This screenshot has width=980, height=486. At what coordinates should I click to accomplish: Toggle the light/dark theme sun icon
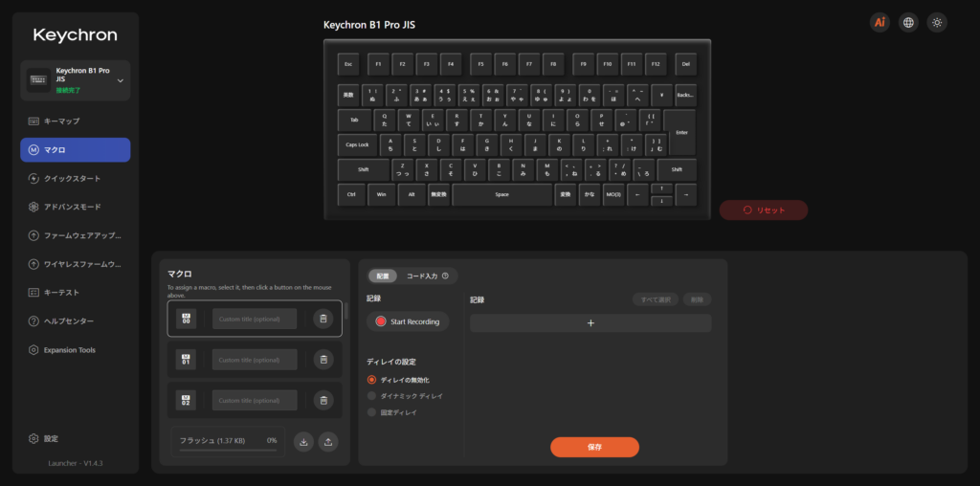coord(937,23)
